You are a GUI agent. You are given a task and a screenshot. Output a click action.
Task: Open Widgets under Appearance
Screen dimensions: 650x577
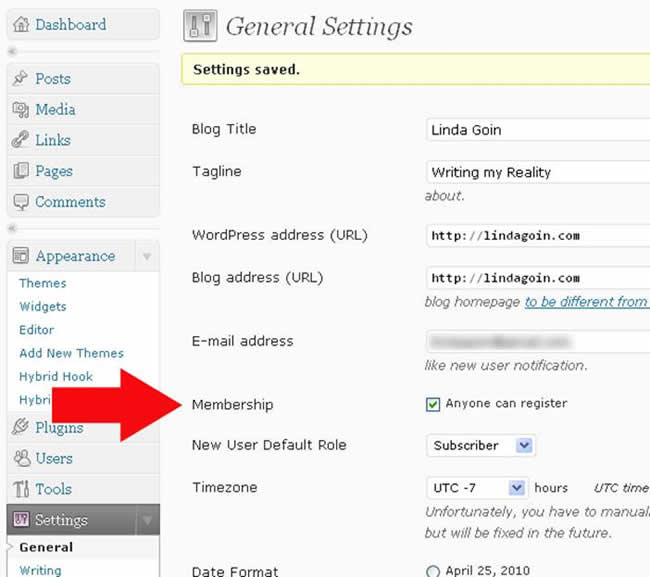43,306
